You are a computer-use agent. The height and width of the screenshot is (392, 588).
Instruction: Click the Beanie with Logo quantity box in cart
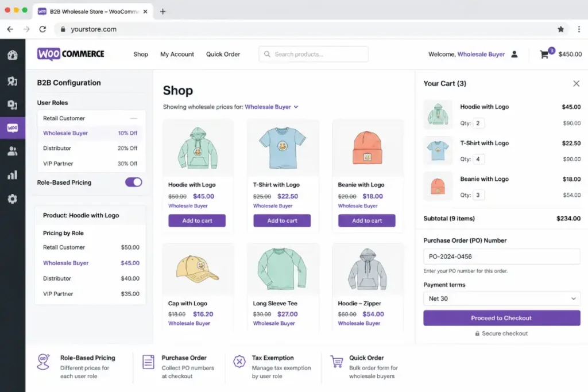pyautogui.click(x=478, y=195)
